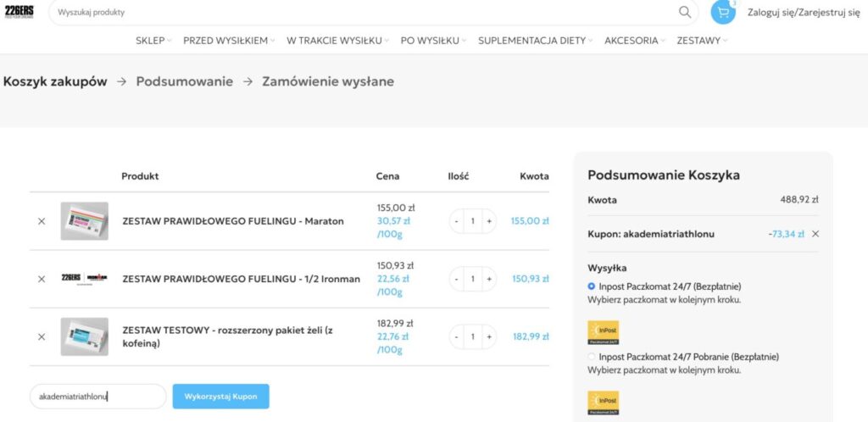The image size is (868, 422).
Task: Open Maraton set product thumbnail
Action: (x=85, y=221)
